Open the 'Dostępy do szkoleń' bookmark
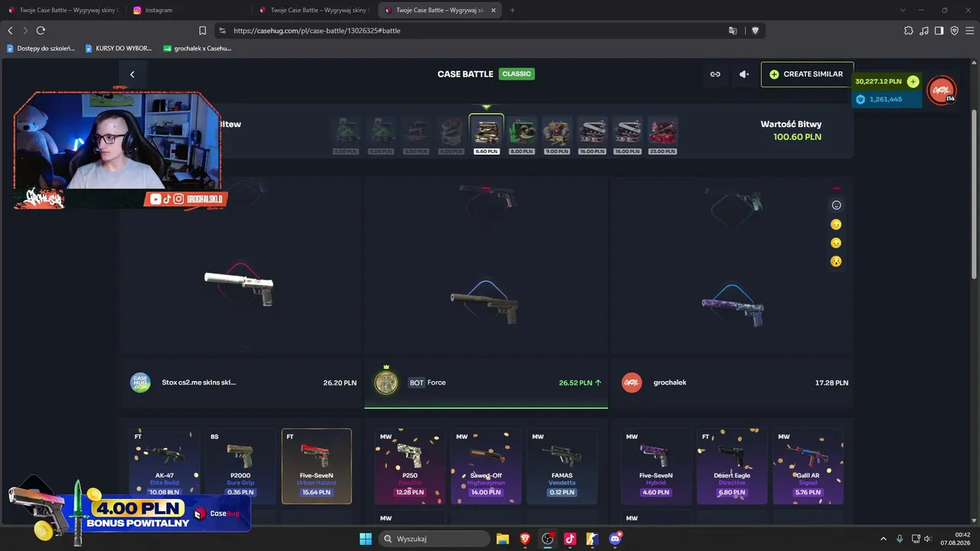 pyautogui.click(x=41, y=48)
